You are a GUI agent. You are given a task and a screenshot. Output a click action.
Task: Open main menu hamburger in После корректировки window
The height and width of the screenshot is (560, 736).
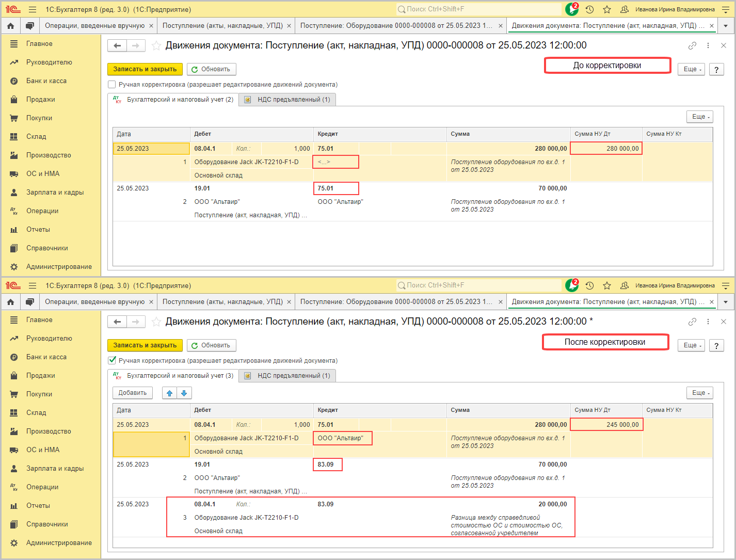tap(33, 285)
